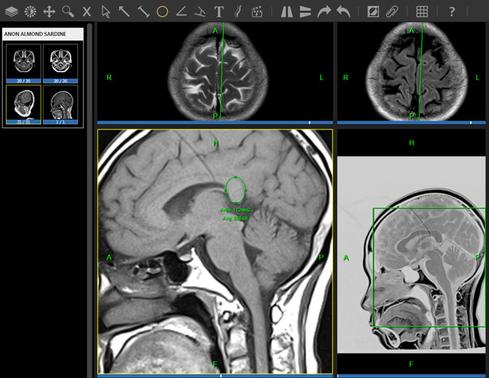The width and height of the screenshot is (489, 378).
Task: Select the localizer viewport with green box
Action: click(x=412, y=252)
